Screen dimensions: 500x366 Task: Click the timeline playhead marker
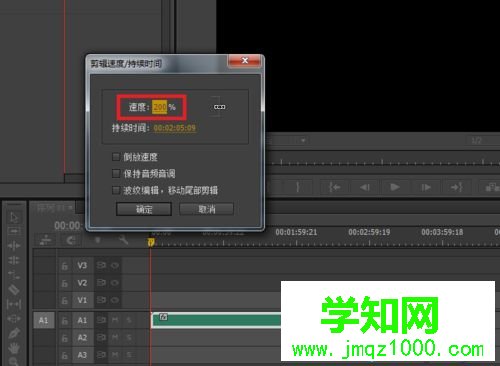pyautogui.click(x=151, y=242)
